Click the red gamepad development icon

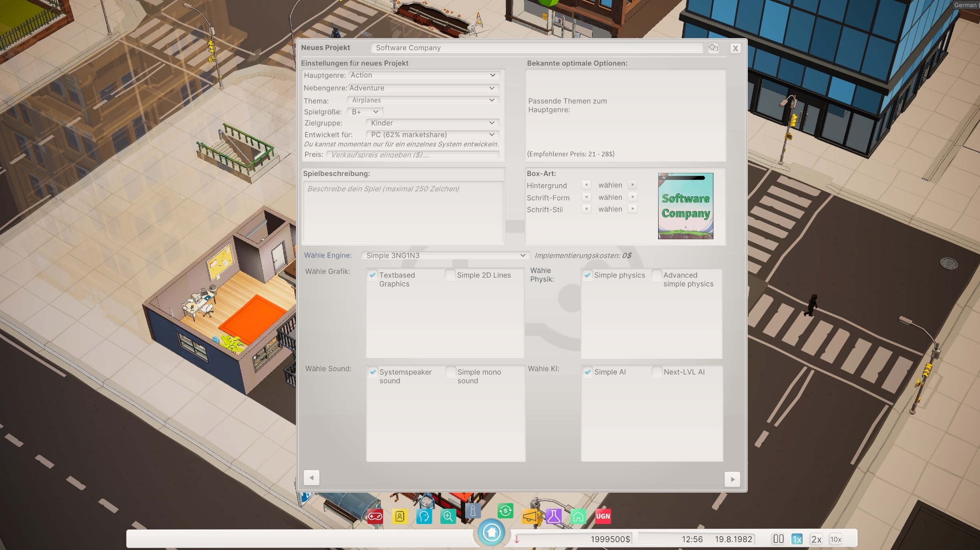[375, 516]
